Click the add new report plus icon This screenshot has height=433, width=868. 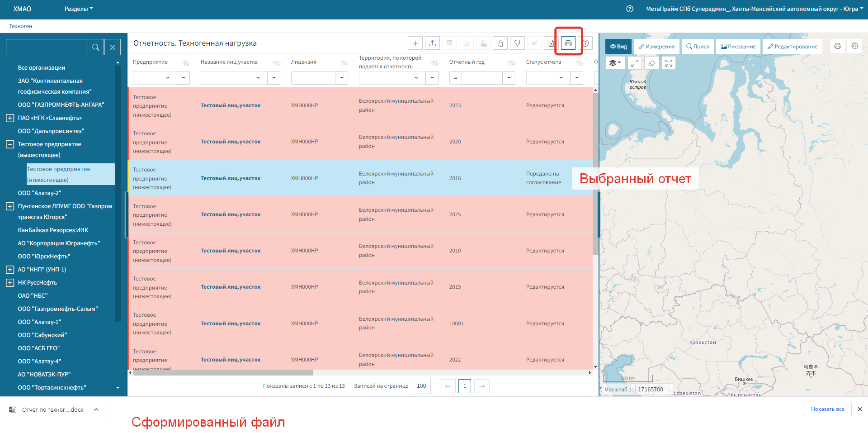pyautogui.click(x=415, y=43)
